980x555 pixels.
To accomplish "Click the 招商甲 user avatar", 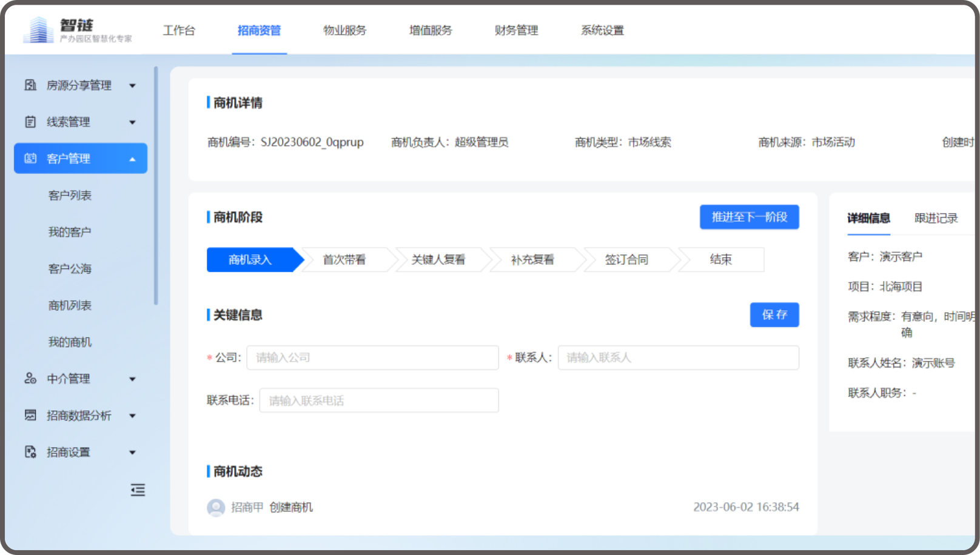I will (216, 507).
